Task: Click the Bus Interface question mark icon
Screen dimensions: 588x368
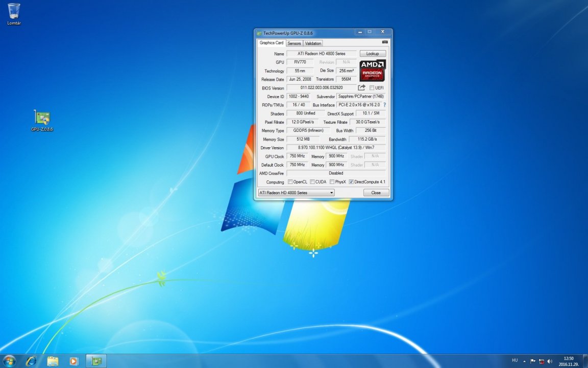Action: pos(384,105)
